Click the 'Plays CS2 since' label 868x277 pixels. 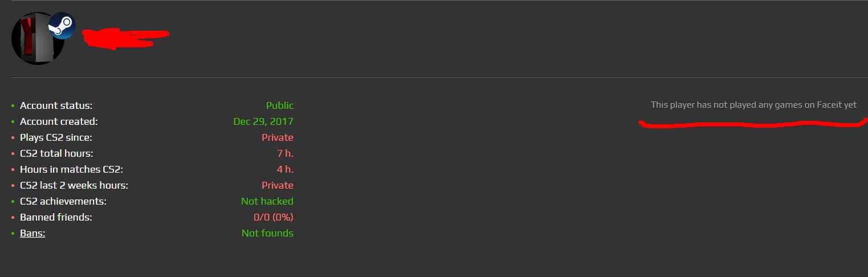click(x=56, y=137)
